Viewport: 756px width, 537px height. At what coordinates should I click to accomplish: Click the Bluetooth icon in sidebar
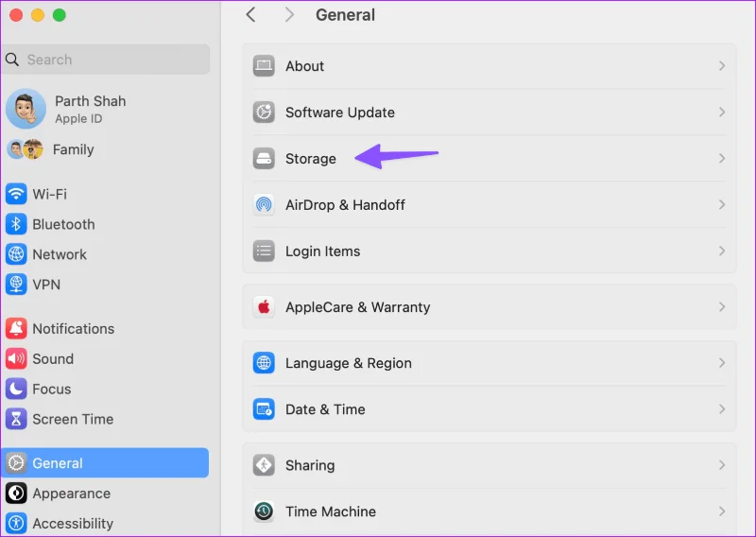[16, 224]
